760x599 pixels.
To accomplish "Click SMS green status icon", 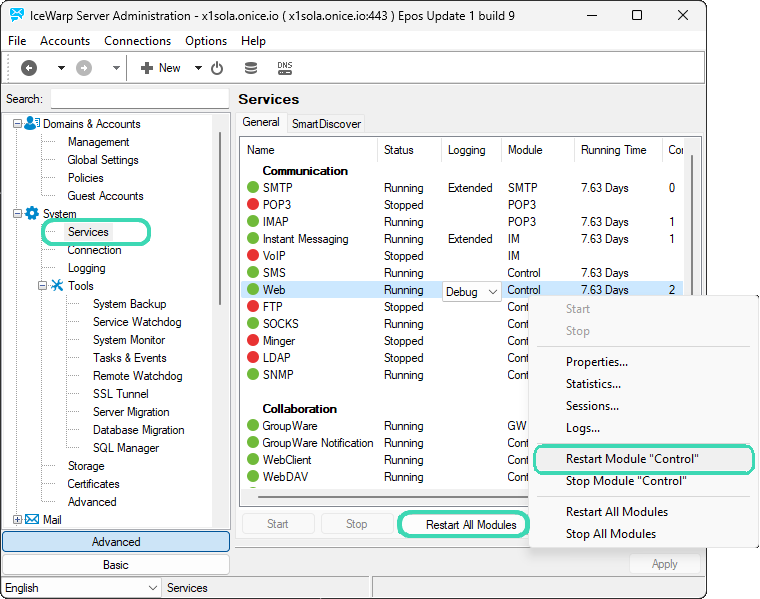I will [253, 272].
